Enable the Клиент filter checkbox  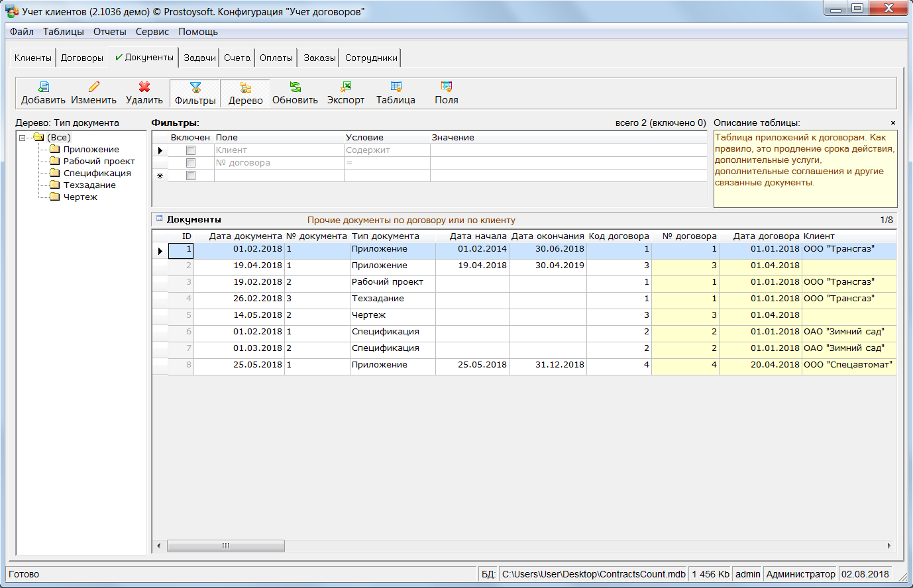coord(191,150)
